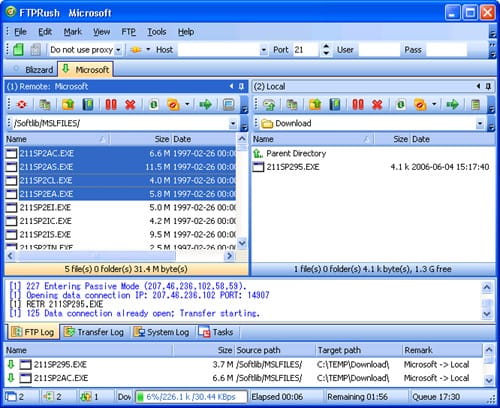Click the orange filter icon in Remote toolbar
The height and width of the screenshot is (408, 500).
point(173,105)
